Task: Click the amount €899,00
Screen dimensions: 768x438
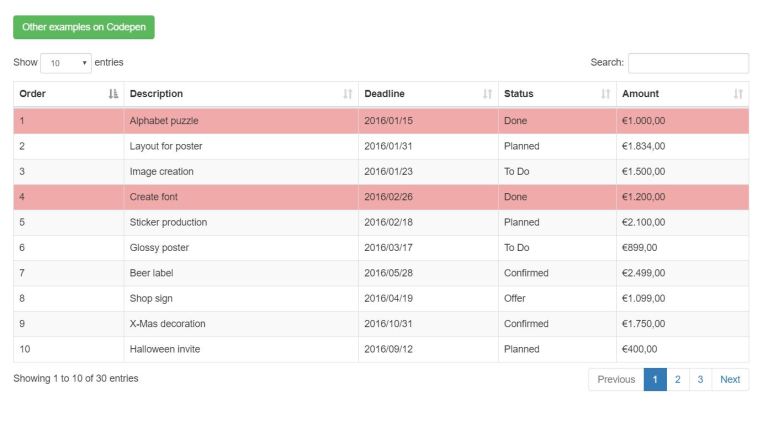Action: pyautogui.click(x=640, y=248)
